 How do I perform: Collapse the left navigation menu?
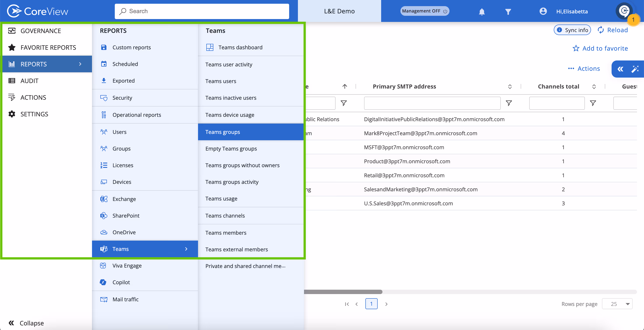tap(26, 323)
